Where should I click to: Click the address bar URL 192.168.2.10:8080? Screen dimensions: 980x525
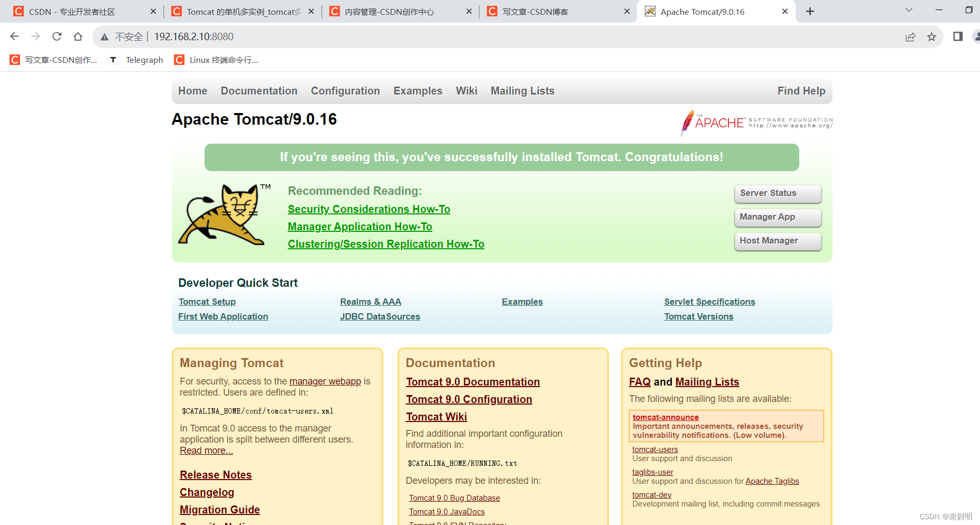194,36
